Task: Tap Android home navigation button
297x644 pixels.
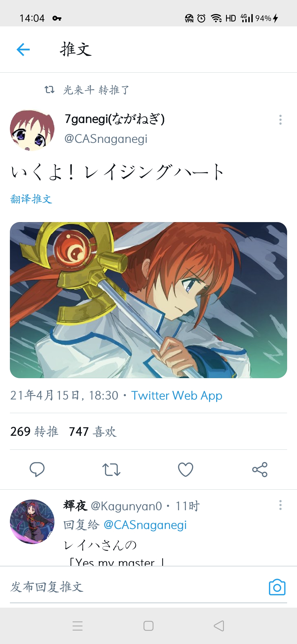Action: tap(148, 626)
